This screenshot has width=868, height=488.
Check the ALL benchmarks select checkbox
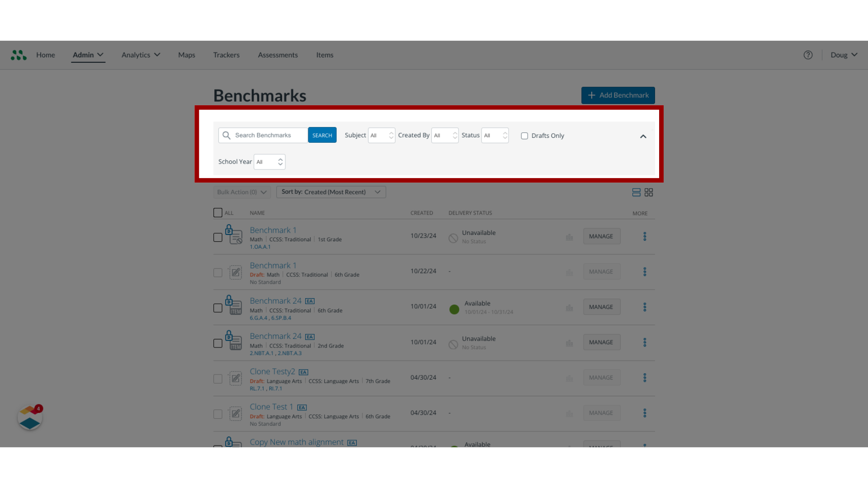[x=217, y=212]
